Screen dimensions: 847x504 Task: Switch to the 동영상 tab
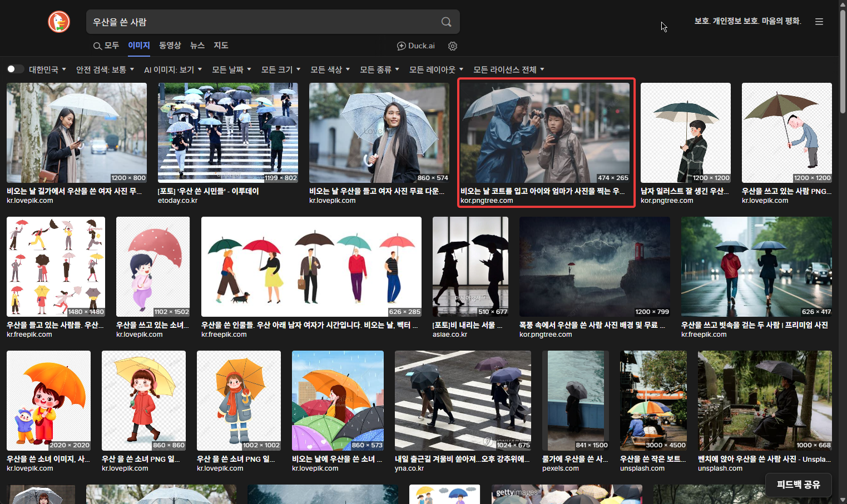pos(170,46)
